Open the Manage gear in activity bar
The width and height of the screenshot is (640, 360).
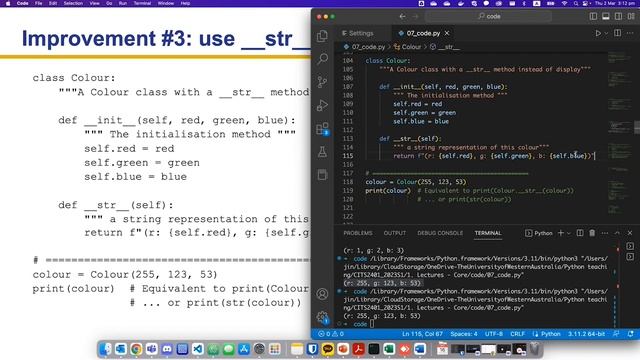pos(322,317)
